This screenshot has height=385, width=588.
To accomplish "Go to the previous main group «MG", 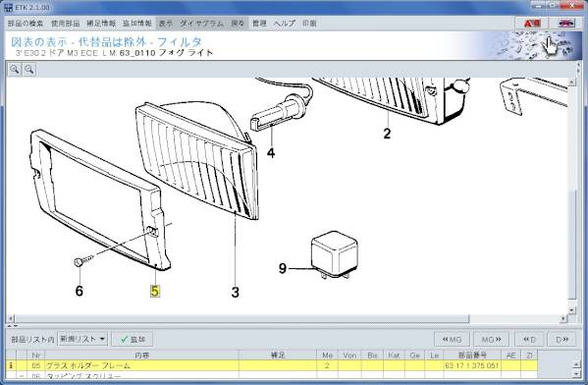I will [x=452, y=340].
